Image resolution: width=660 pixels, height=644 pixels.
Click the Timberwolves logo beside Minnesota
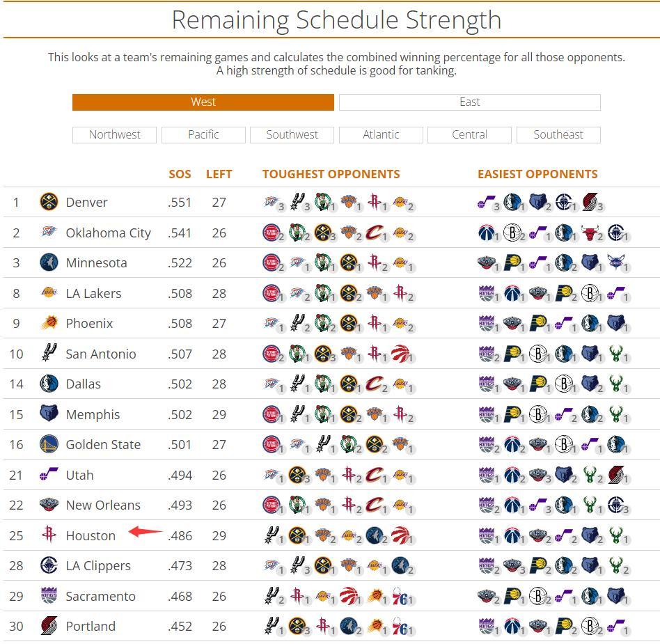click(x=49, y=263)
